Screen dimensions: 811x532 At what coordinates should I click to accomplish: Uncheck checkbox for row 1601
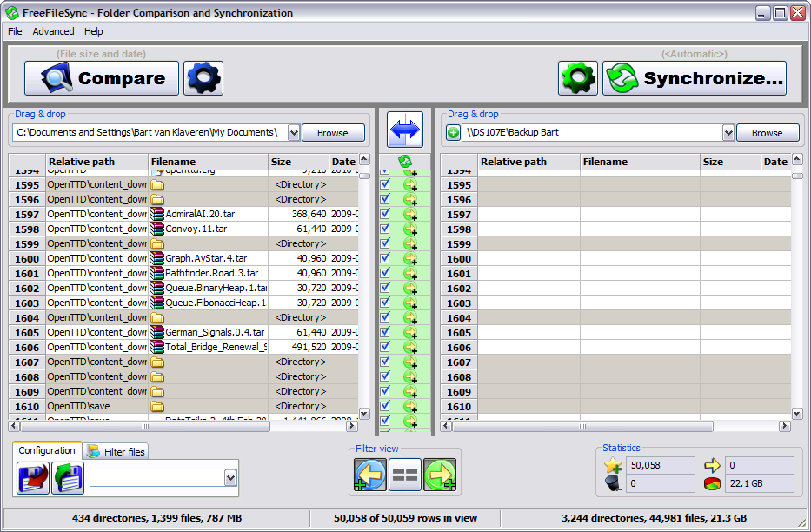pyautogui.click(x=385, y=272)
